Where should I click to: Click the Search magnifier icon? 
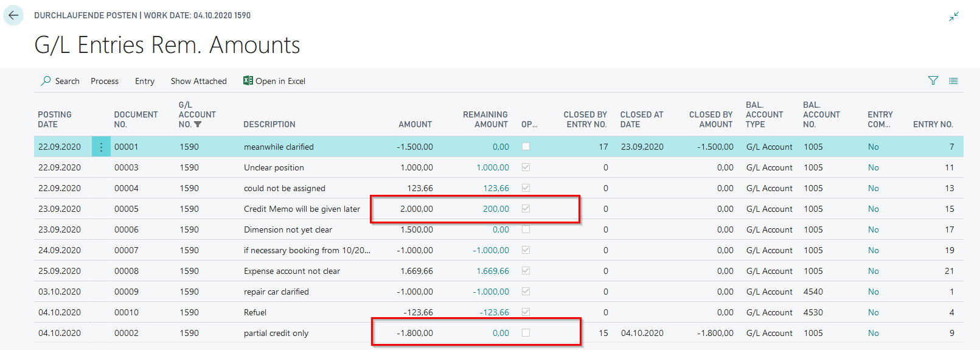pos(46,81)
